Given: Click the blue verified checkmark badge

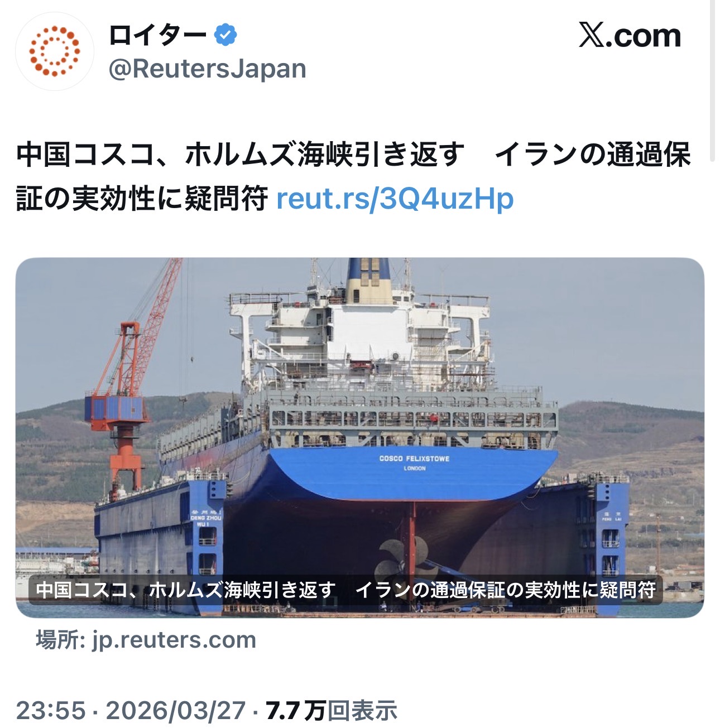Looking at the screenshot, I should tap(225, 35).
